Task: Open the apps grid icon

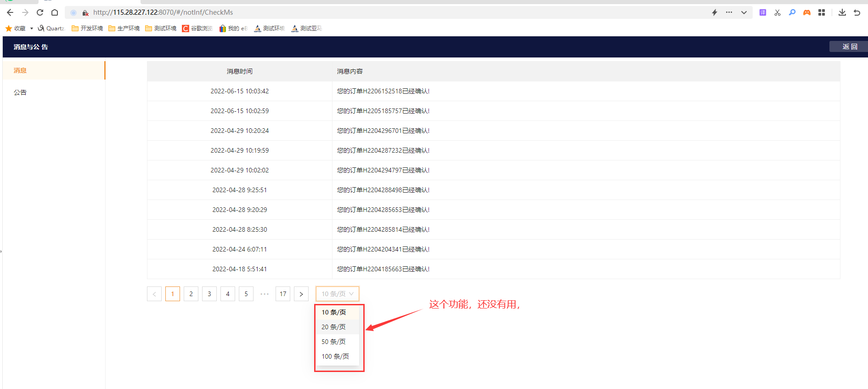Action: pos(822,12)
